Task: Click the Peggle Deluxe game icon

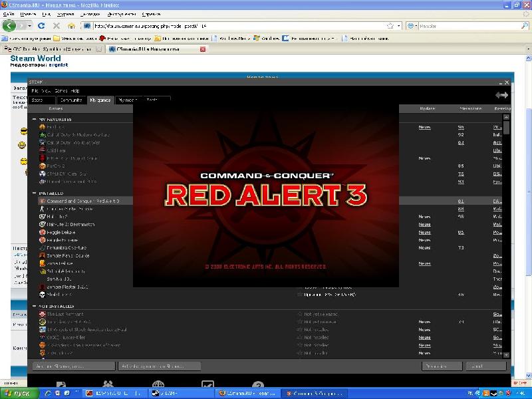Action: [42, 232]
